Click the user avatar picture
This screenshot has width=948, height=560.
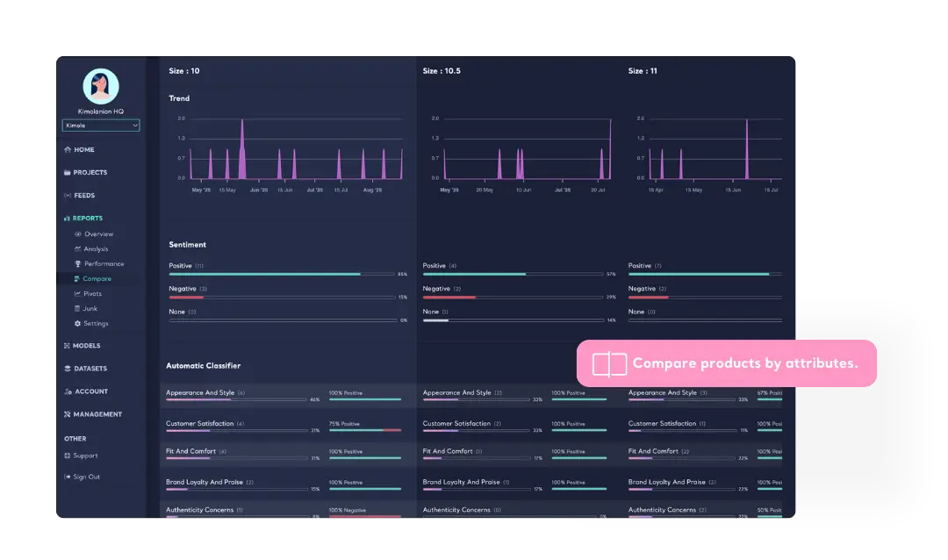101,86
